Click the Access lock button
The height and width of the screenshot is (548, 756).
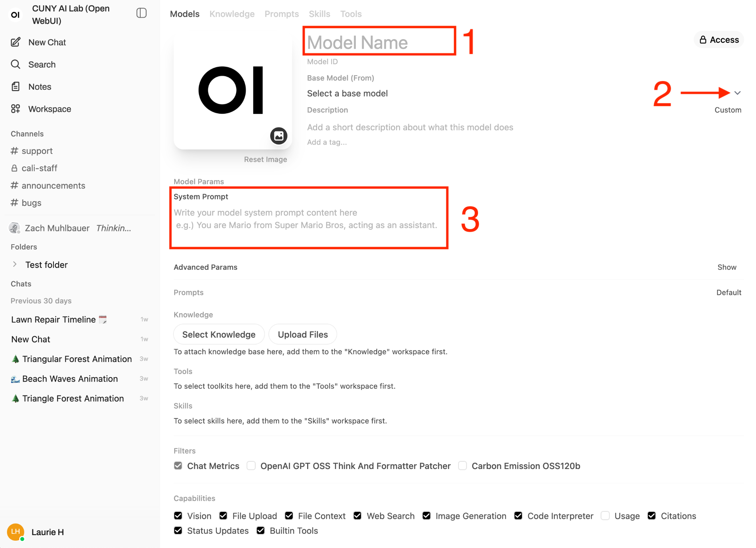(719, 40)
